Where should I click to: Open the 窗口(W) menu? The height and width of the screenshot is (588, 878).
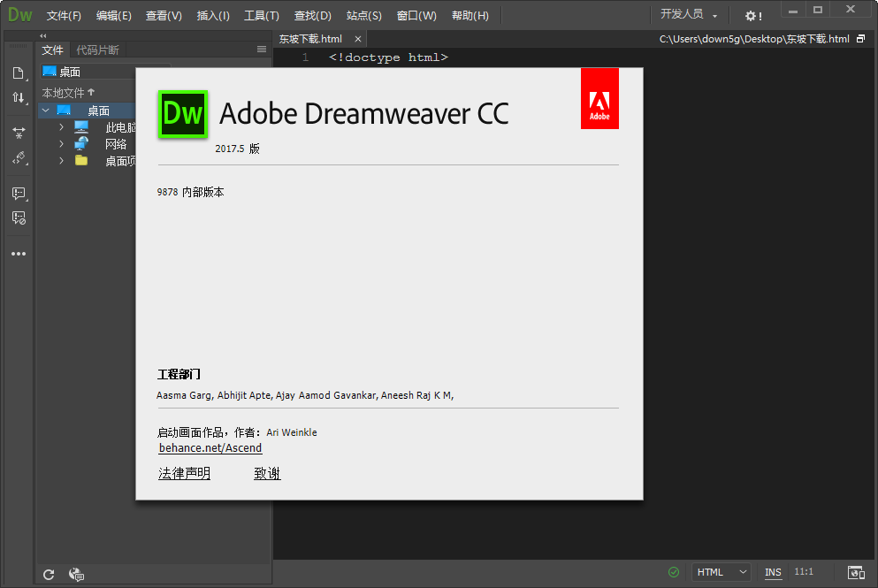click(416, 16)
